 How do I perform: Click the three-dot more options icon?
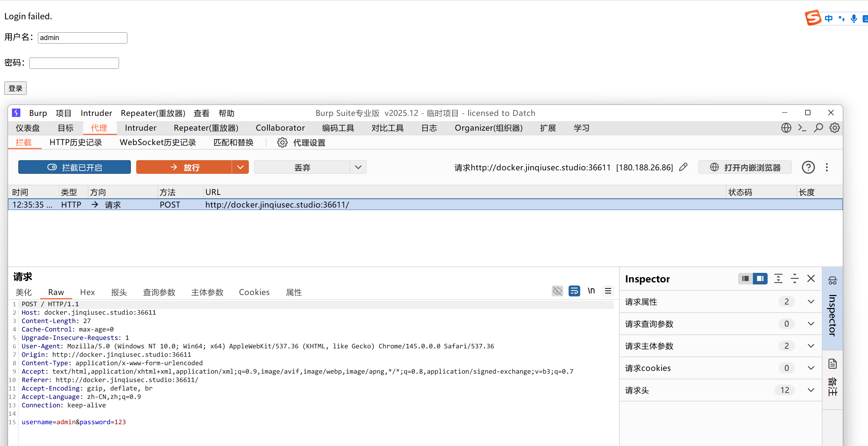click(827, 167)
